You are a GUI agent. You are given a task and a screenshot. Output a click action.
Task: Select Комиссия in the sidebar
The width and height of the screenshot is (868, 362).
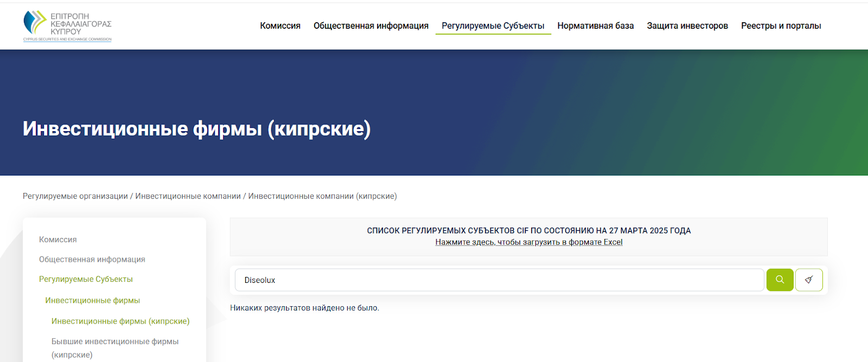pyautogui.click(x=58, y=240)
